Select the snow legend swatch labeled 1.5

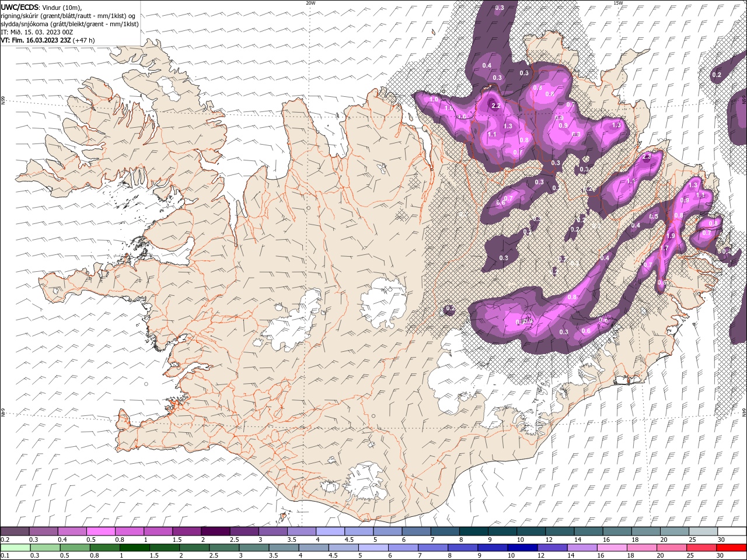[187, 531]
